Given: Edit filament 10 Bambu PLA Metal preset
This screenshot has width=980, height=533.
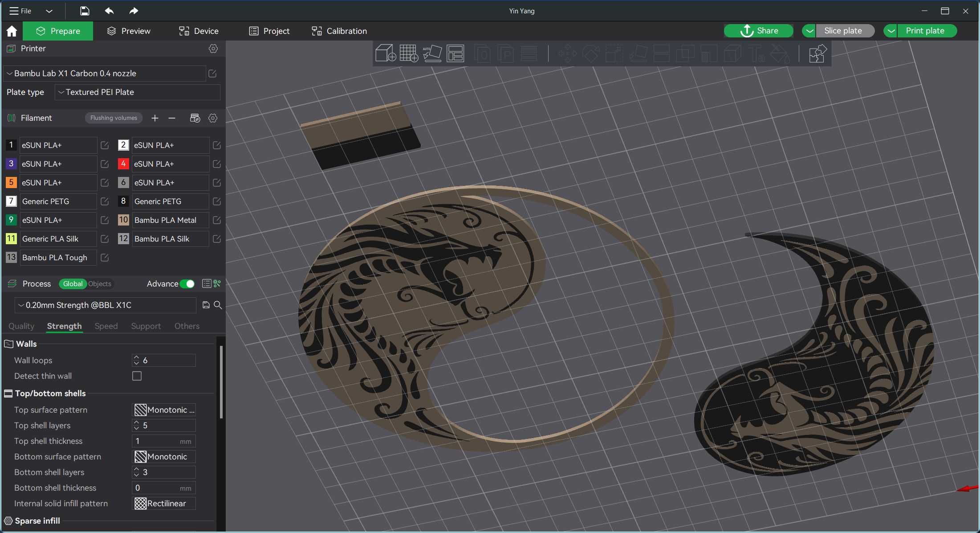Looking at the screenshot, I should [217, 220].
